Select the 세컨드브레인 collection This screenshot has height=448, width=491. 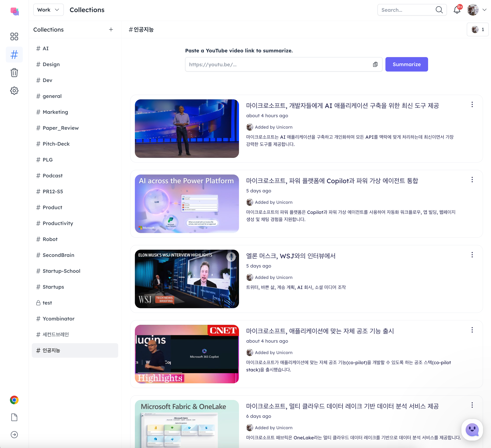[75, 335]
